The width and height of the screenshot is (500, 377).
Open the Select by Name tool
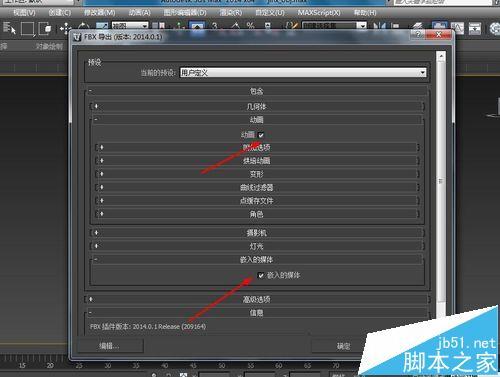[9, 28]
